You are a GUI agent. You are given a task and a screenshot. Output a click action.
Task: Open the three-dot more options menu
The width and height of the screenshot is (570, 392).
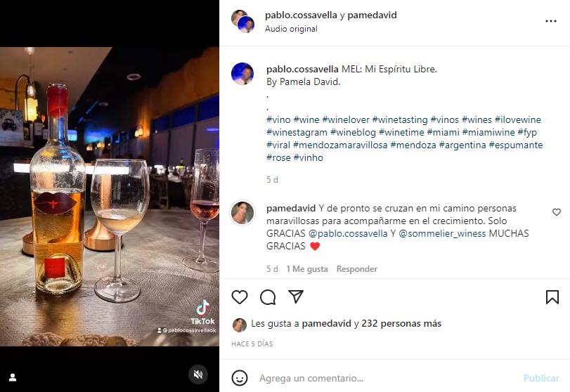pos(551,21)
